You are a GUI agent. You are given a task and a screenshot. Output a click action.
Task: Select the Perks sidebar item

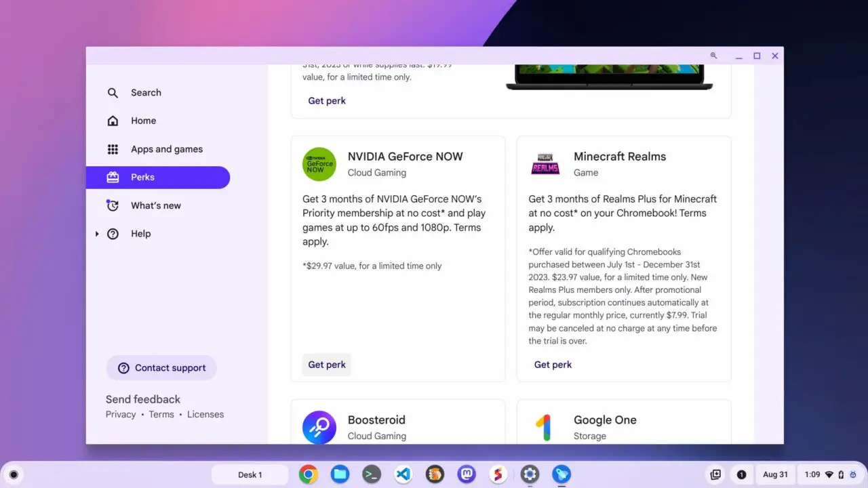point(158,178)
